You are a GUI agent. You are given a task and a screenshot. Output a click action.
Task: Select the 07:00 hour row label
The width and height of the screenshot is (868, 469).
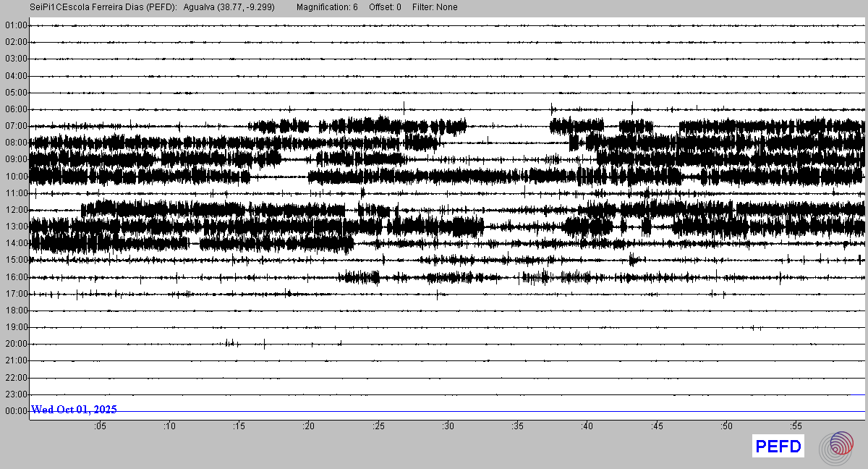coord(16,126)
